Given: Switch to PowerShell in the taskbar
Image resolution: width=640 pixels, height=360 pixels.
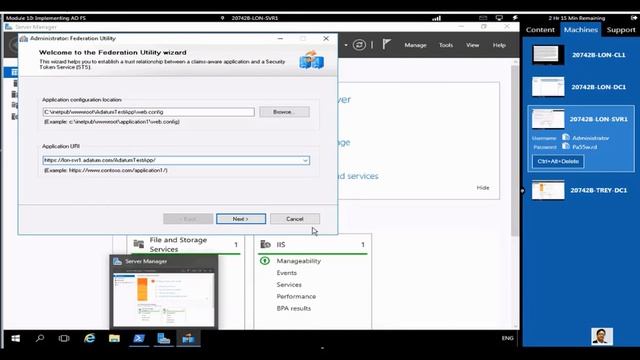Looking at the screenshot, I should pos(139,338).
